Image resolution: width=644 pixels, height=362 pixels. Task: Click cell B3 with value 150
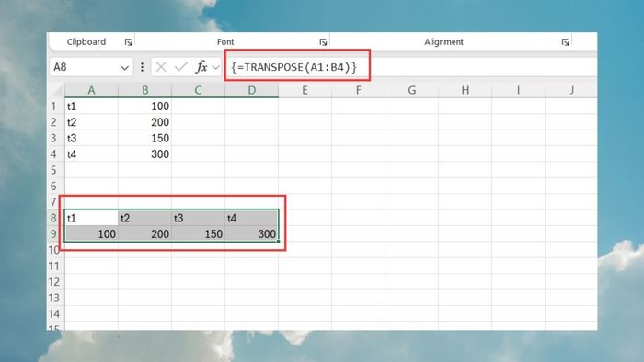[x=145, y=138]
